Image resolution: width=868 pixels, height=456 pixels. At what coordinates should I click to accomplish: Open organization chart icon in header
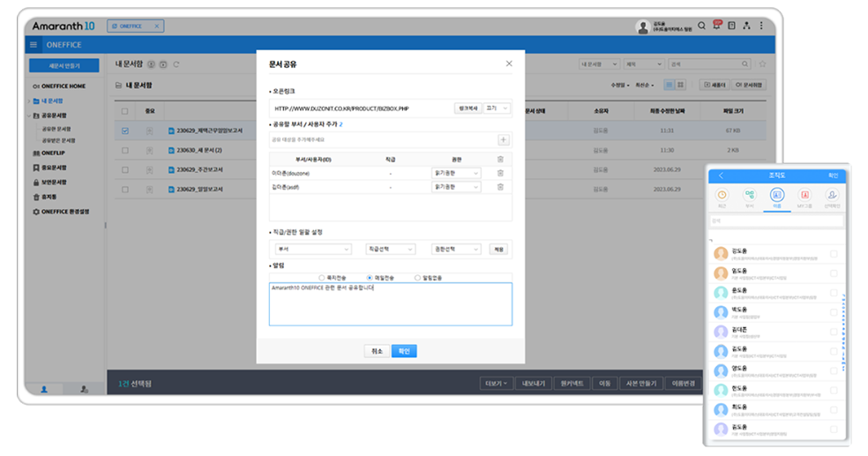(747, 26)
